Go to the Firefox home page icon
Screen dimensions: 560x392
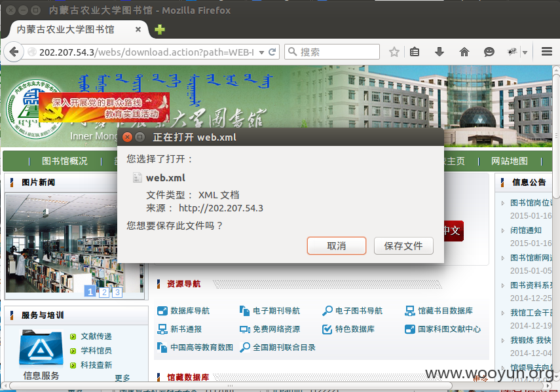(464, 52)
